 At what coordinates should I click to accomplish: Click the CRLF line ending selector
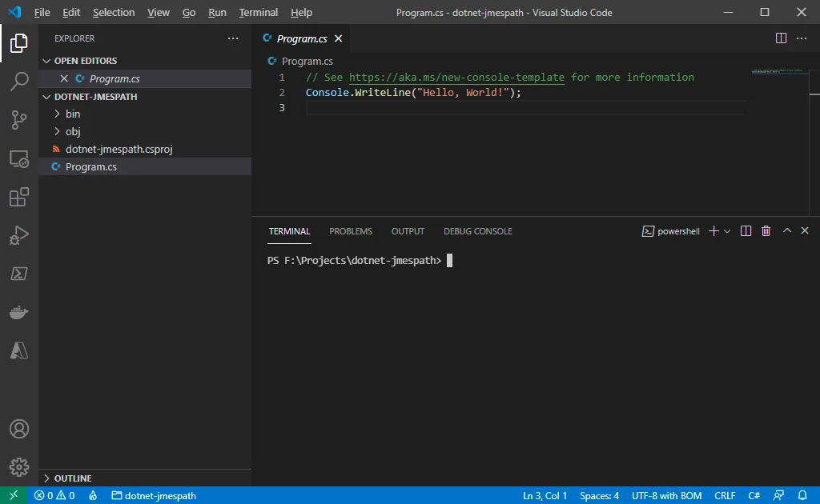[724, 496]
